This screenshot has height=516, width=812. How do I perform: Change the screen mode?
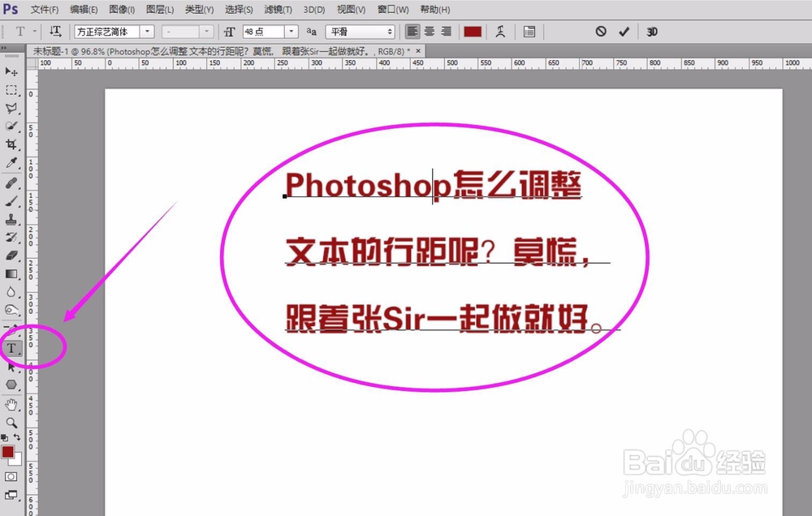(11, 495)
